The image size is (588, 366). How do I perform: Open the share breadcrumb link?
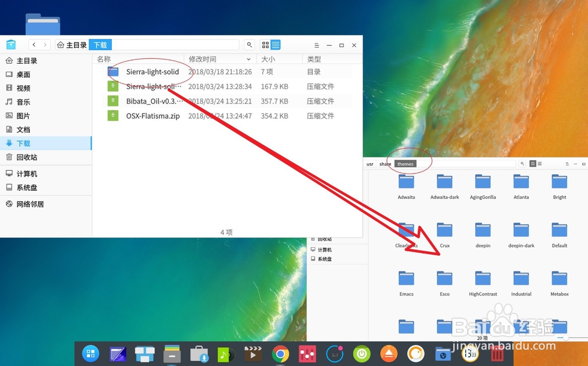tap(385, 164)
